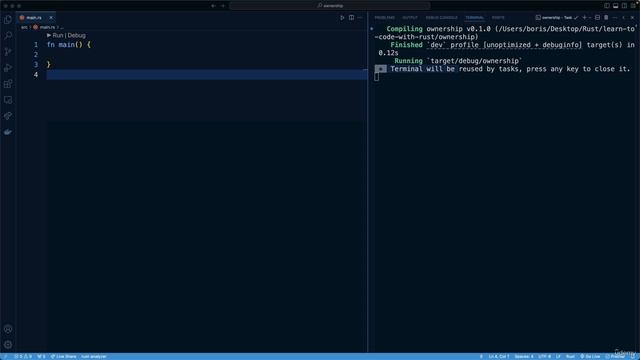Image resolution: width=640 pixels, height=360 pixels.
Task: Split the editor to the right
Action: point(351,18)
